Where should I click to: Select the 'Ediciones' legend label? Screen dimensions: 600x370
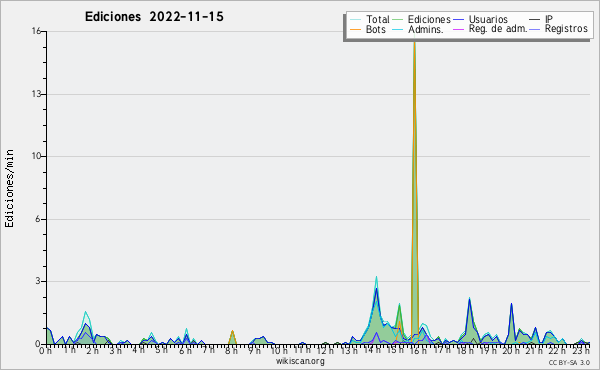point(429,19)
